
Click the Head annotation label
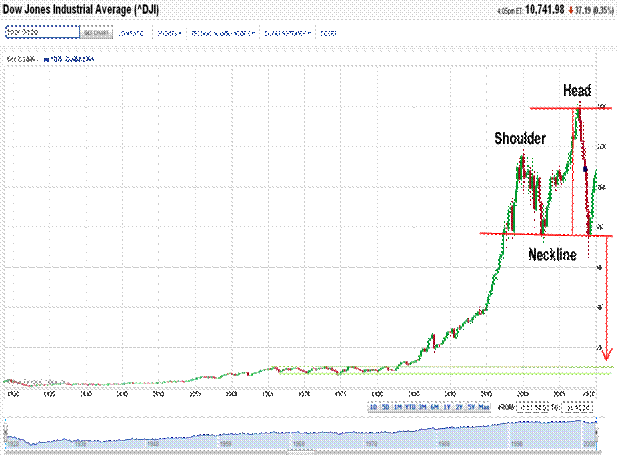click(x=577, y=91)
